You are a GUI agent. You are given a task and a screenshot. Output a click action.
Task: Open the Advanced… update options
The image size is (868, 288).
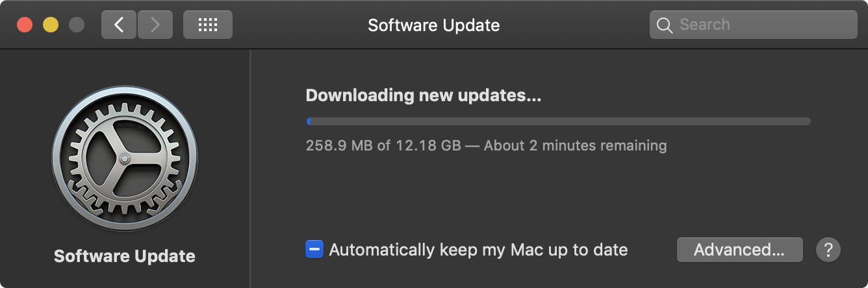740,250
